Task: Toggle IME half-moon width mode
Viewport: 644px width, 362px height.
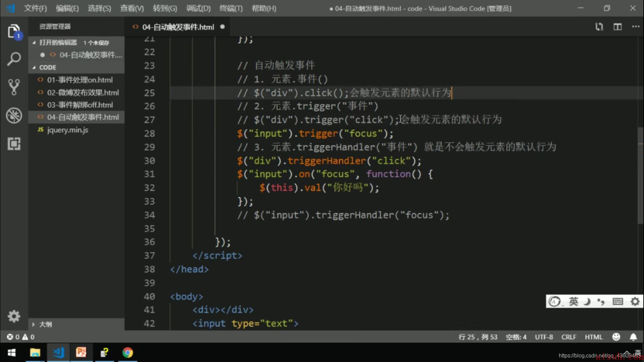Action: click(587, 301)
